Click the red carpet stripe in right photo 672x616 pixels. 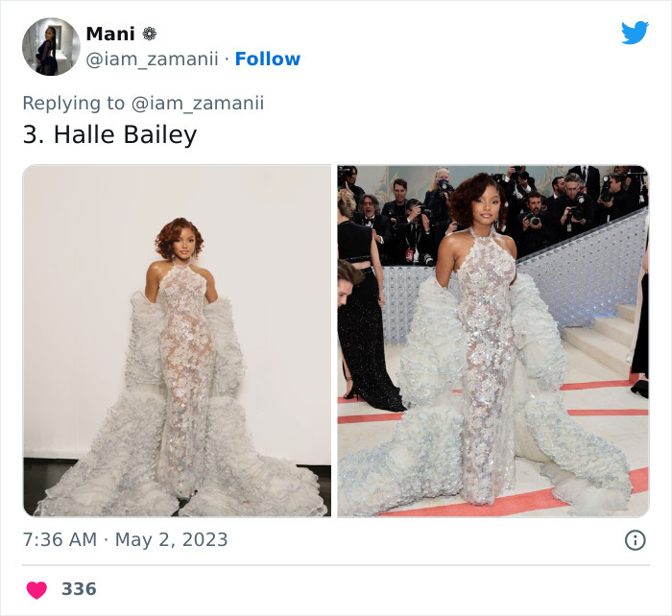coord(576,501)
